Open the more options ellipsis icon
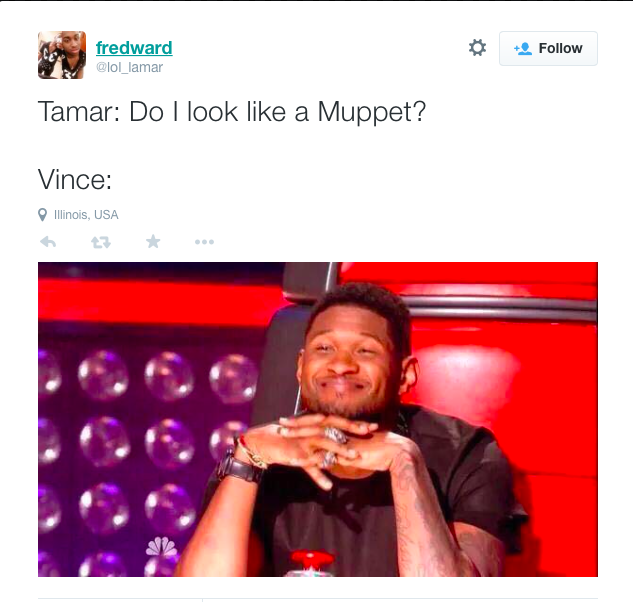The height and width of the screenshot is (602, 633). [204, 242]
